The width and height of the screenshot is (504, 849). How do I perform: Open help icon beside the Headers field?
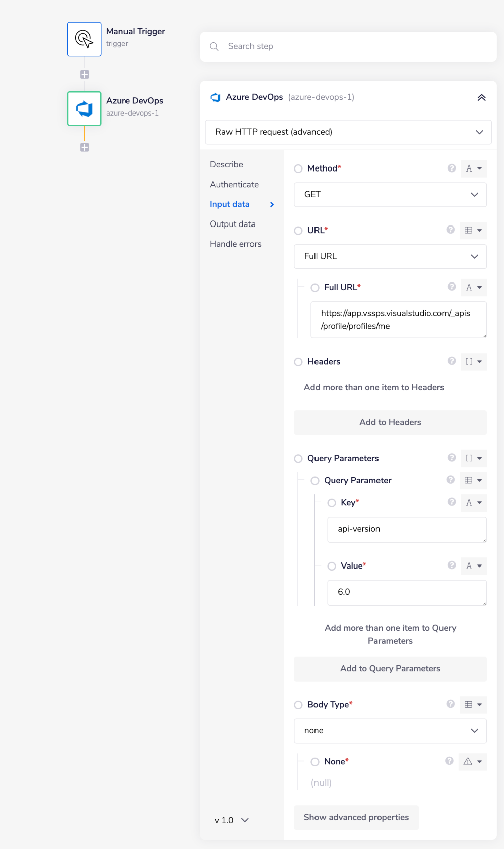452,361
